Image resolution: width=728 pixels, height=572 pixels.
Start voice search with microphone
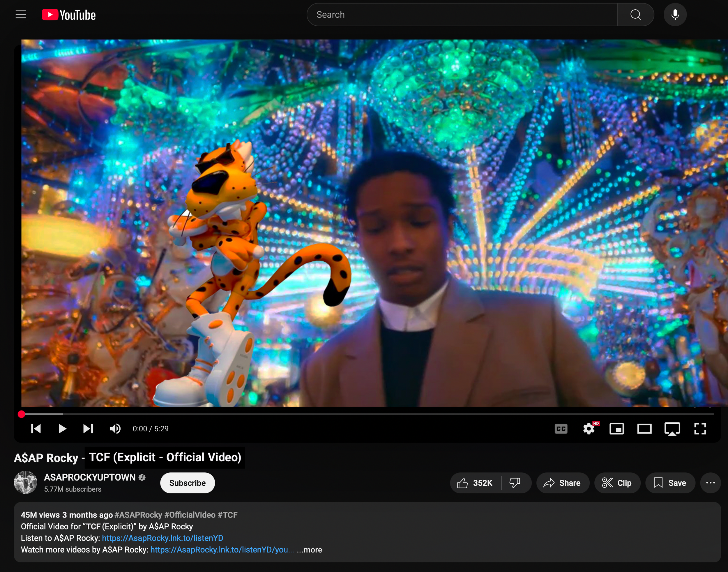675,15
